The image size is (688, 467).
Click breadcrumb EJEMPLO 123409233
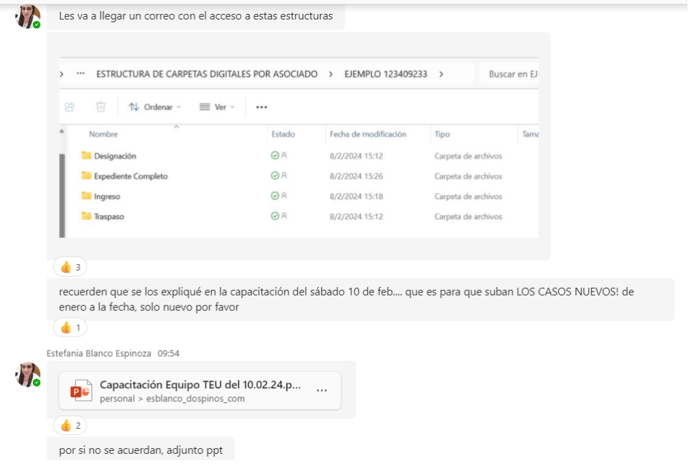[385, 74]
